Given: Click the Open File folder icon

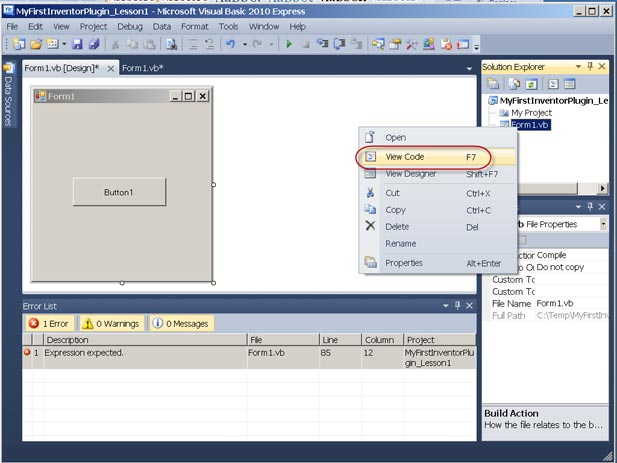Looking at the screenshot, I should [x=36, y=44].
